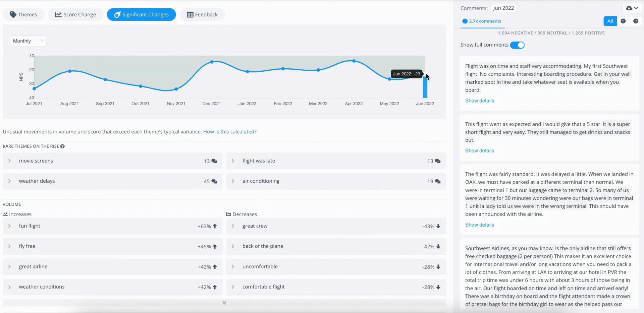Click the Aug 2021 data point on chart
The width and height of the screenshot is (644, 313).
[x=70, y=71]
